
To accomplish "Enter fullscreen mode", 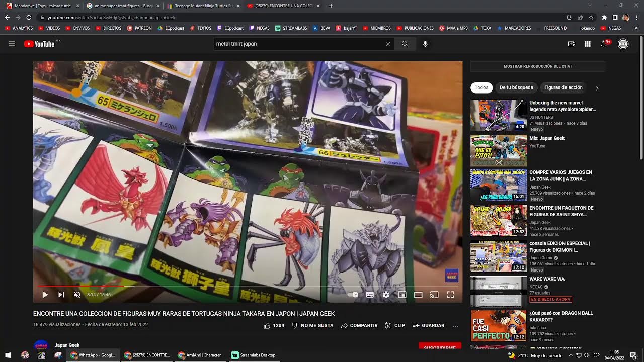I will 450,295.
